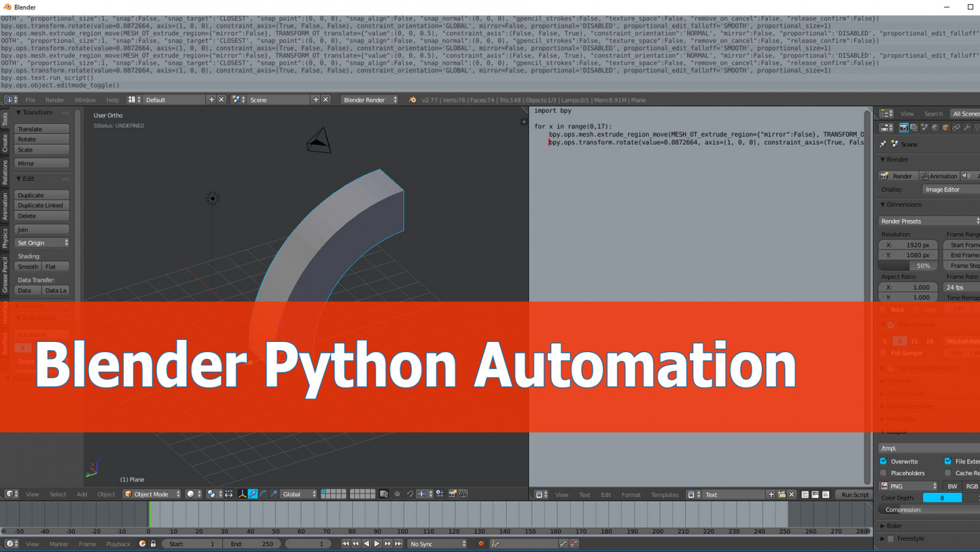Image resolution: width=980 pixels, height=552 pixels.
Task: Click the Mirror button
Action: tap(42, 164)
